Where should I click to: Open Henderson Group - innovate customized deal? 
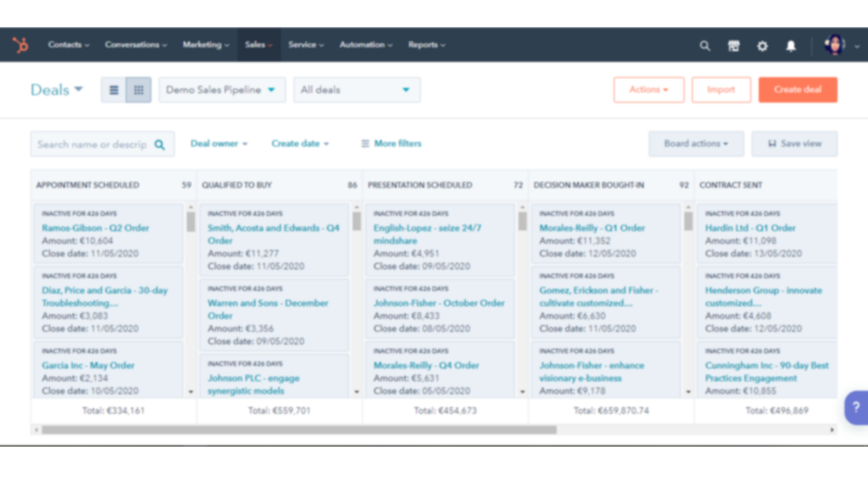[x=763, y=296]
